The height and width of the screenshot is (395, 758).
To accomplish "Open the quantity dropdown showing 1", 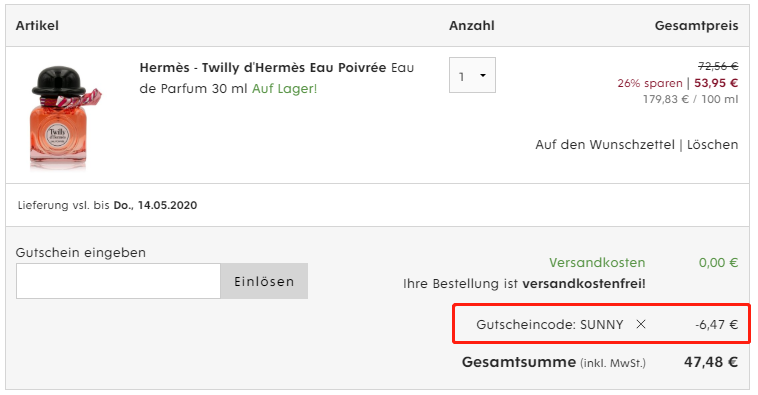I will (472, 75).
